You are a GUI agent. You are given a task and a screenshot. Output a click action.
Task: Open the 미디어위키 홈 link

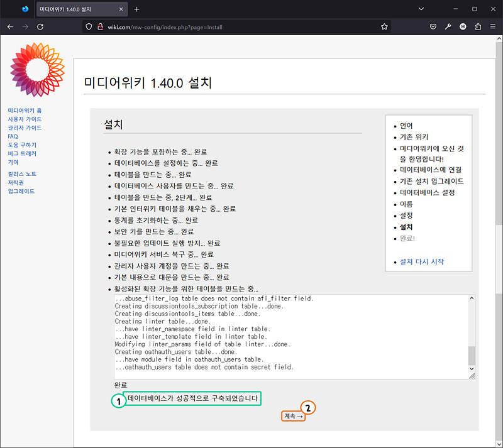(x=25, y=111)
